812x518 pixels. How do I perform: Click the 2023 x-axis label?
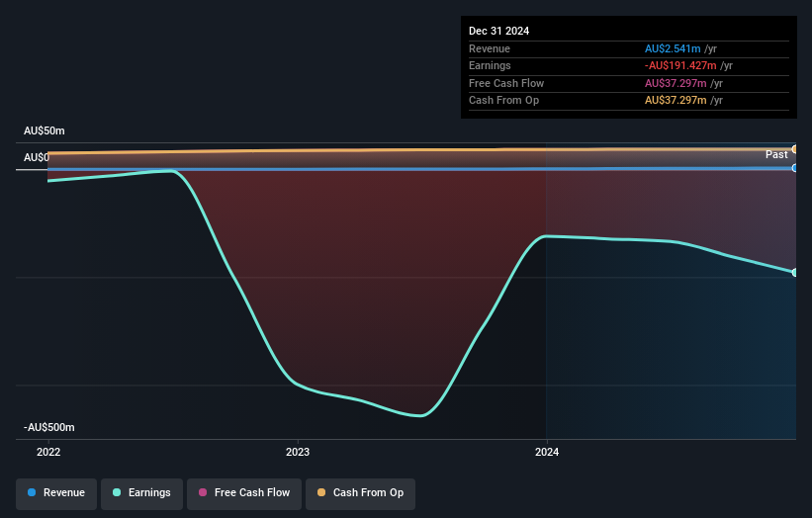(x=298, y=452)
